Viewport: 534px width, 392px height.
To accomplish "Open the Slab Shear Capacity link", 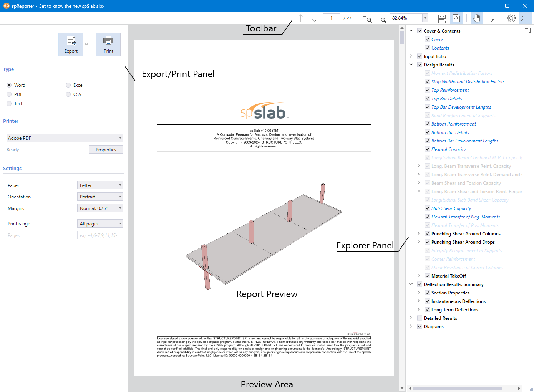I will tap(451, 208).
